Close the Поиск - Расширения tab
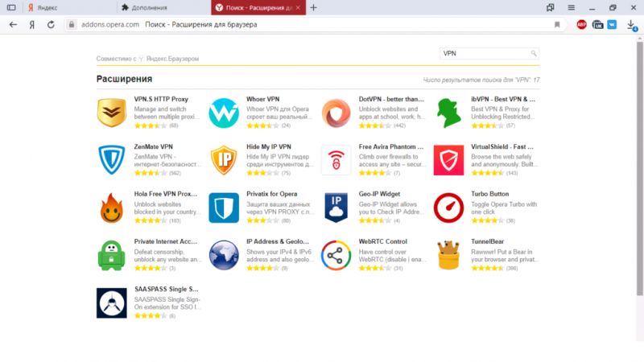Image resolution: width=644 pixels, height=362 pixels. click(x=298, y=7)
